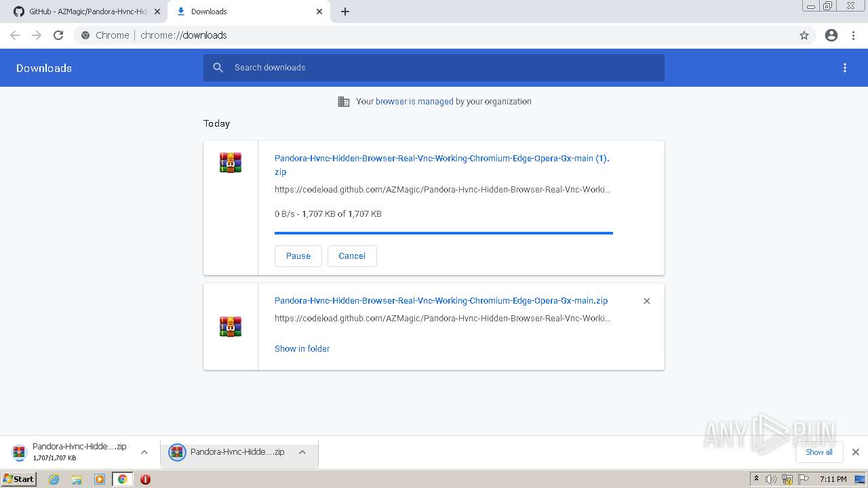Close the GitHub AZMagic tab
Viewport: 868px width, 488px height.
tap(157, 12)
